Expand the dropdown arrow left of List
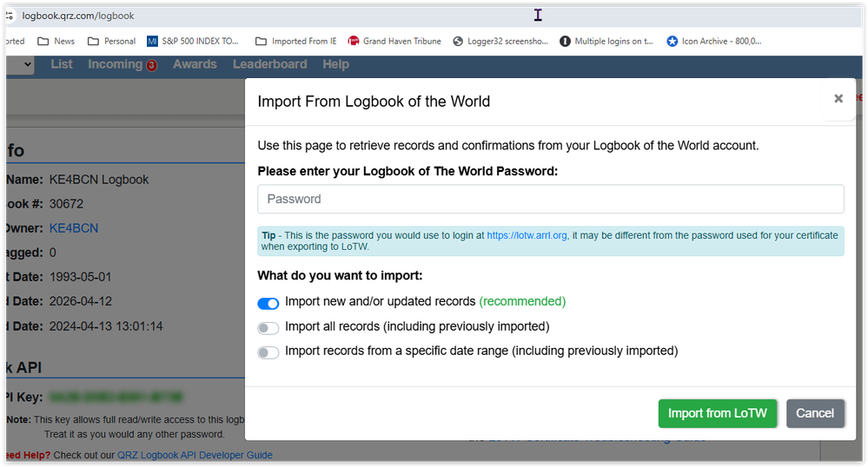868x467 pixels. pyautogui.click(x=28, y=65)
